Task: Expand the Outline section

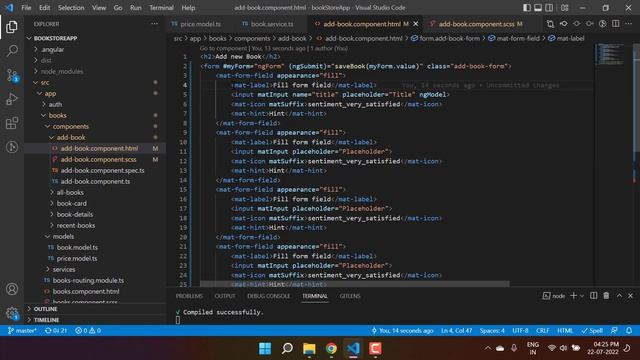Action: point(95,309)
